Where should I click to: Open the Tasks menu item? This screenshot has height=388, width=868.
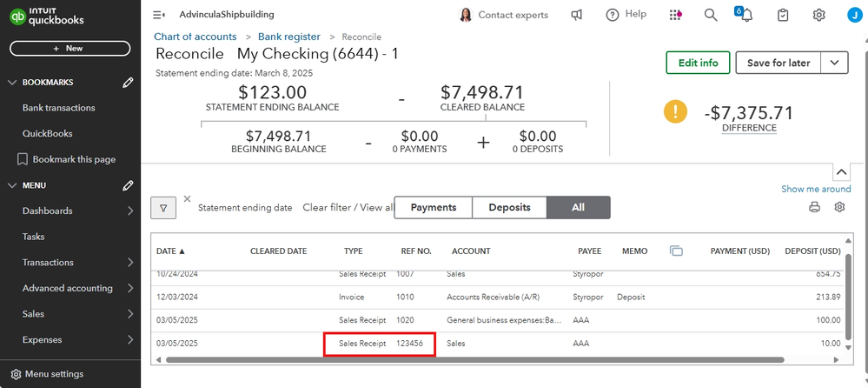33,237
